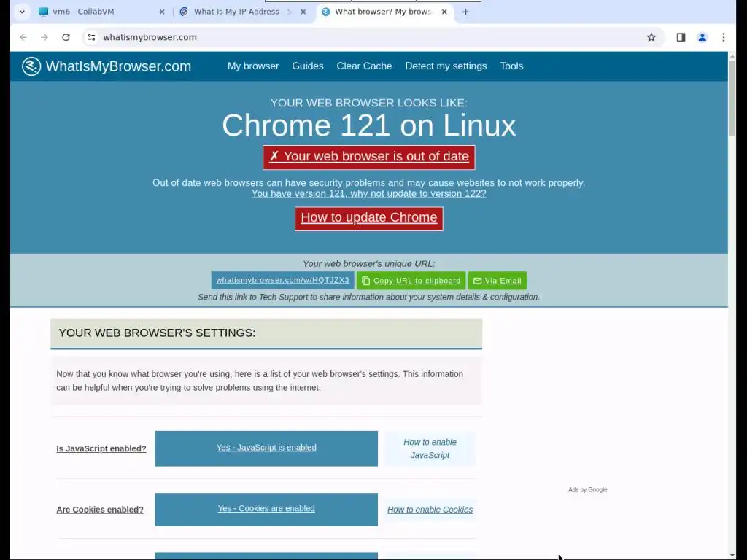
Task: Switch to What Is My IP Address tab
Action: point(242,12)
